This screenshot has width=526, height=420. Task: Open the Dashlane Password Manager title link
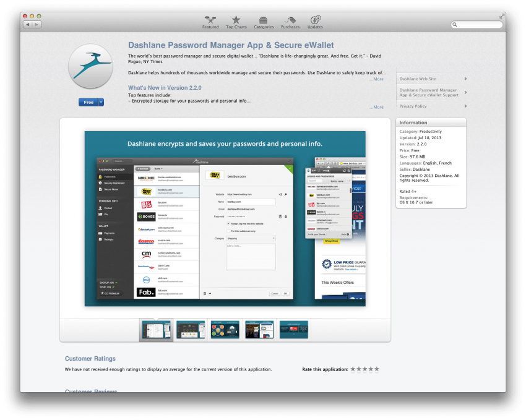[x=231, y=45]
